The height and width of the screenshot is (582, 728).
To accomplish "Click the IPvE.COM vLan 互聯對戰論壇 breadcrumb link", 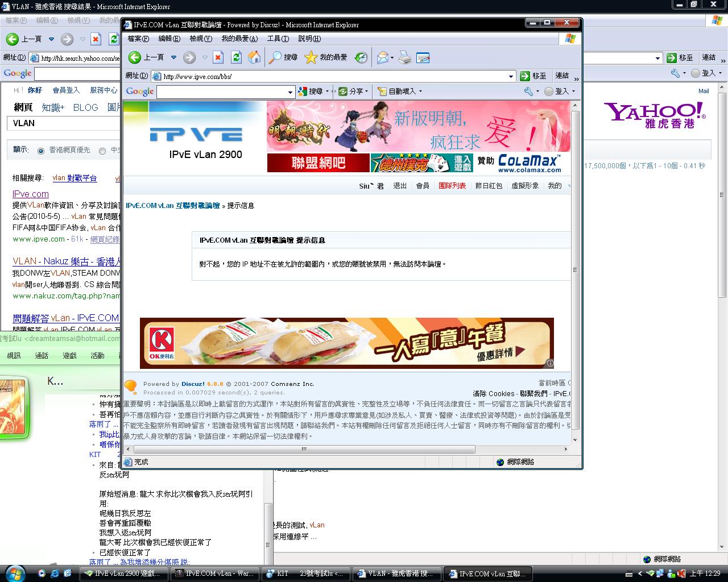I will pos(172,206).
